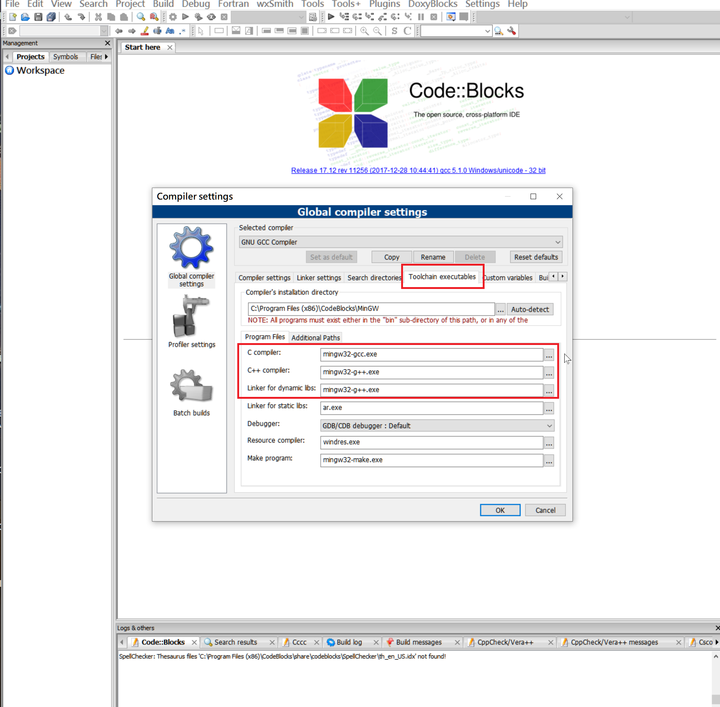720x707 pixels.
Task: Click the Debugging windows icon
Action: pos(451,17)
